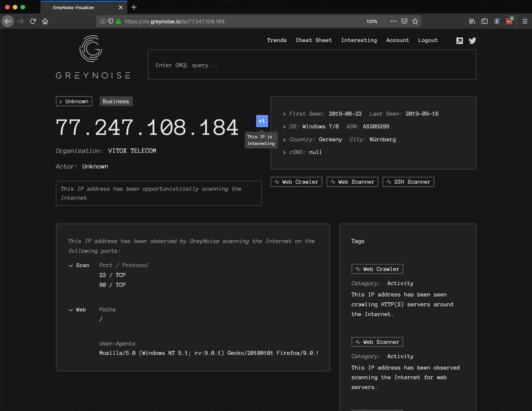Image resolution: width=532 pixels, height=411 pixels.
Task: Bookmark this page with the star icon
Action: tap(415, 21)
